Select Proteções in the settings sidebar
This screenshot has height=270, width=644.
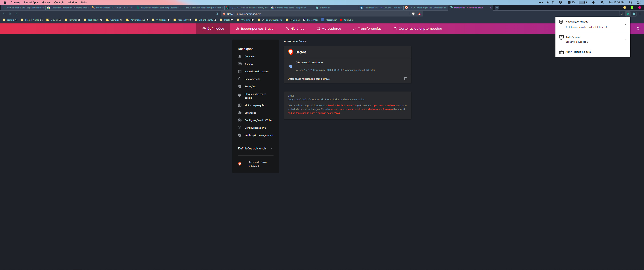click(x=250, y=87)
